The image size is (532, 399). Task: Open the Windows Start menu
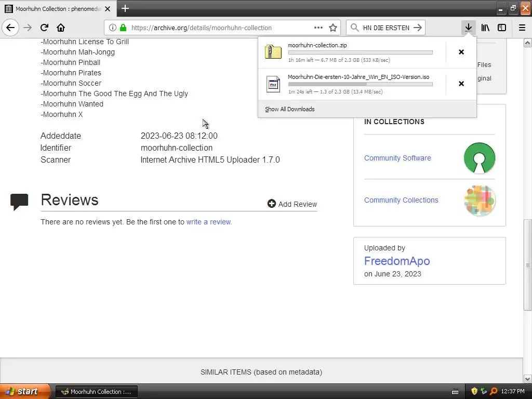tap(25, 392)
